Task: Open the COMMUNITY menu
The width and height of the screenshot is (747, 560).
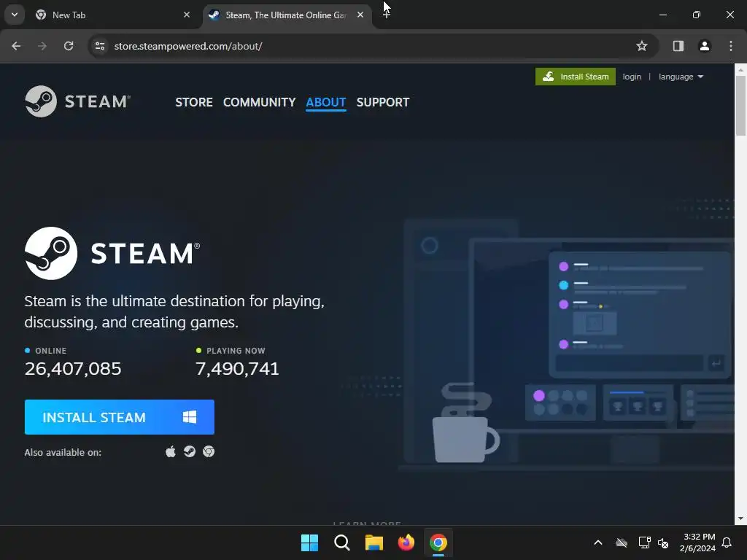Action: [259, 102]
